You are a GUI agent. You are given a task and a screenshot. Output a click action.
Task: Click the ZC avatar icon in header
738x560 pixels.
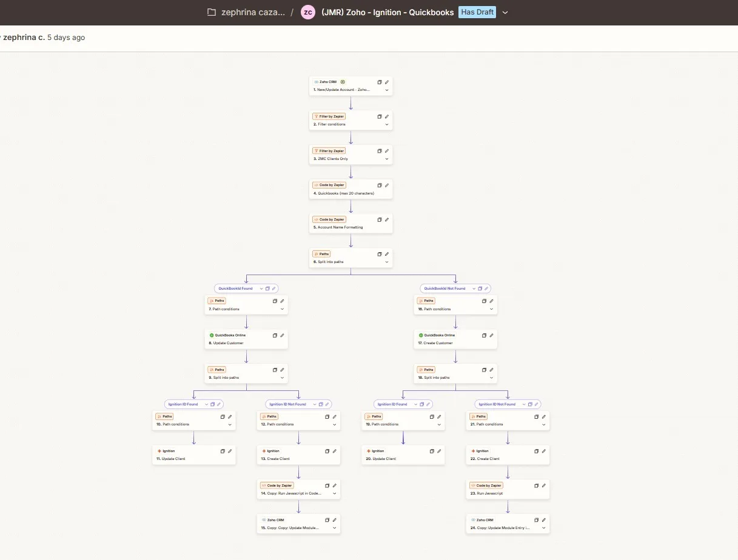pos(308,12)
